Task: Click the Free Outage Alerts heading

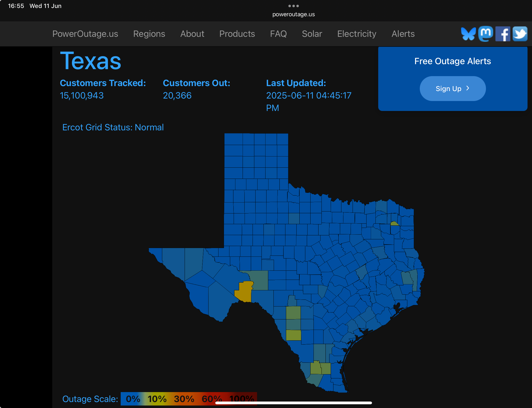Action: 453,61
